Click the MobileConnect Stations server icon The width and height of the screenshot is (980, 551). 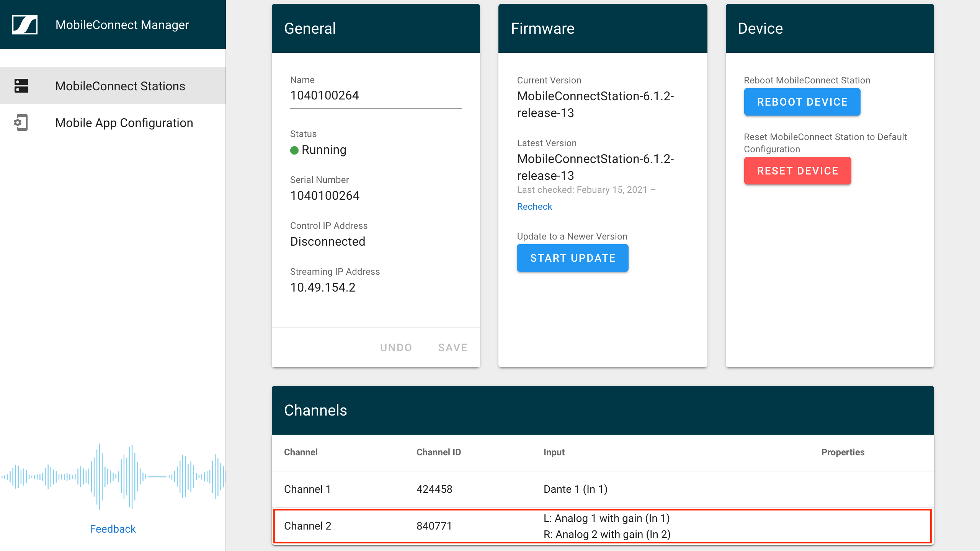tap(21, 86)
